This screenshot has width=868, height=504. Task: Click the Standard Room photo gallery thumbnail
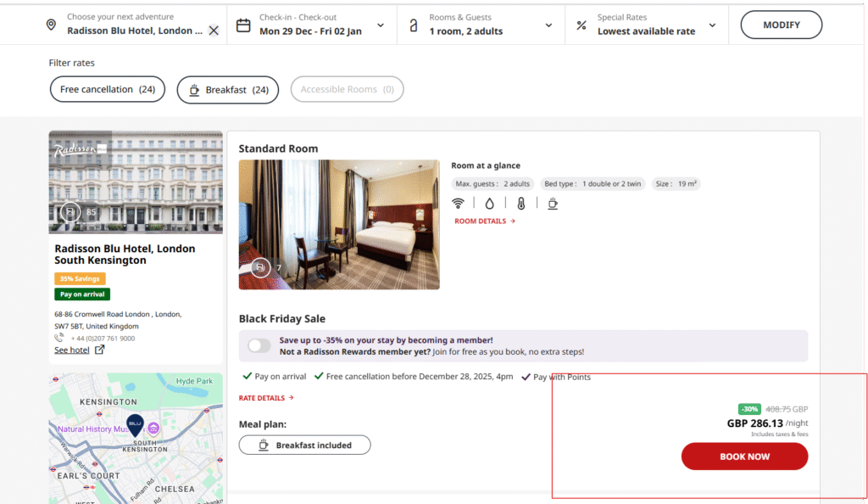pyautogui.click(x=261, y=267)
